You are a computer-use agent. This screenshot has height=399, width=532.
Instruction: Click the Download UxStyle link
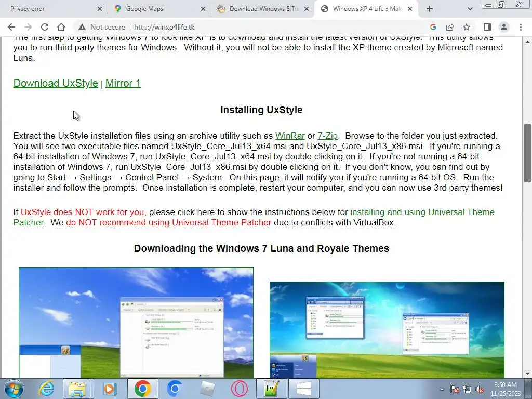pyautogui.click(x=56, y=83)
